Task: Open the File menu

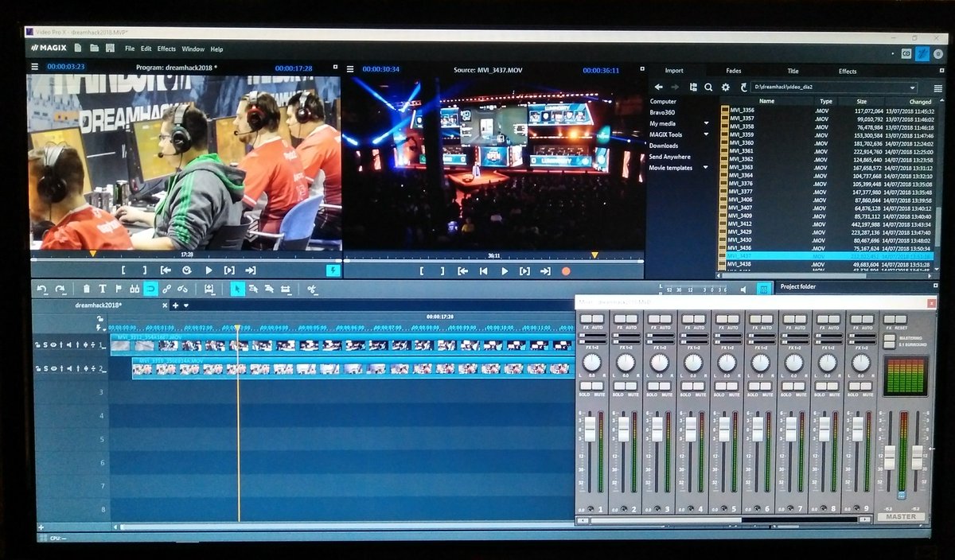Action: [130, 49]
